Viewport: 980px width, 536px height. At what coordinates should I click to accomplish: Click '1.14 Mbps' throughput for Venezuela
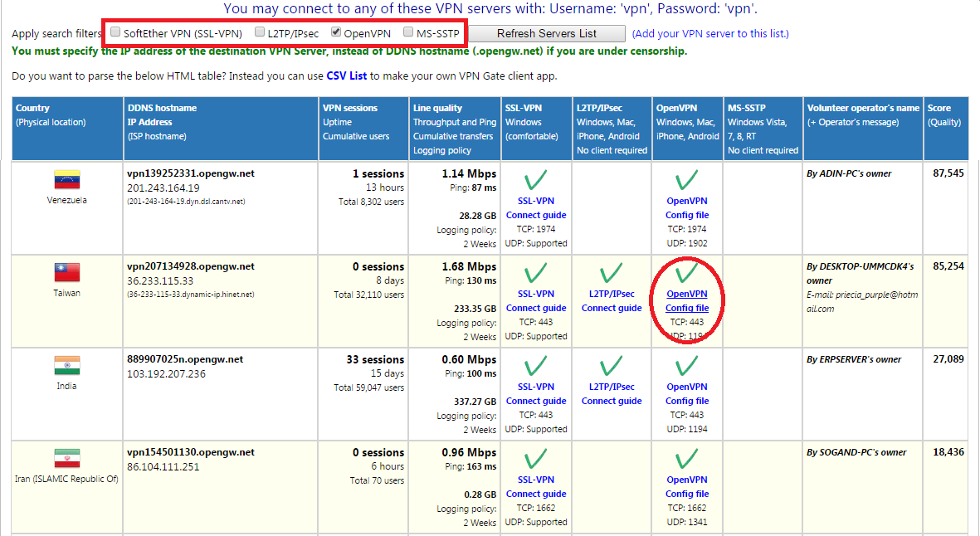click(469, 173)
